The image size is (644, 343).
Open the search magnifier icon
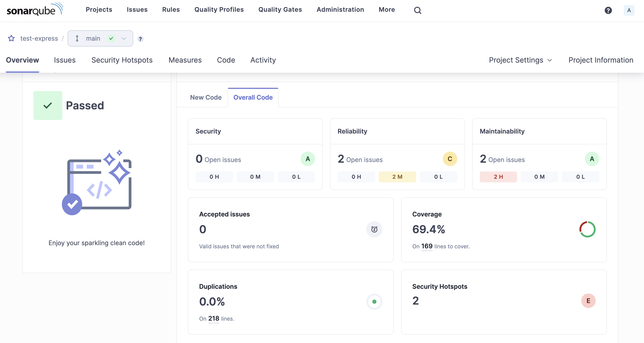pos(418,10)
